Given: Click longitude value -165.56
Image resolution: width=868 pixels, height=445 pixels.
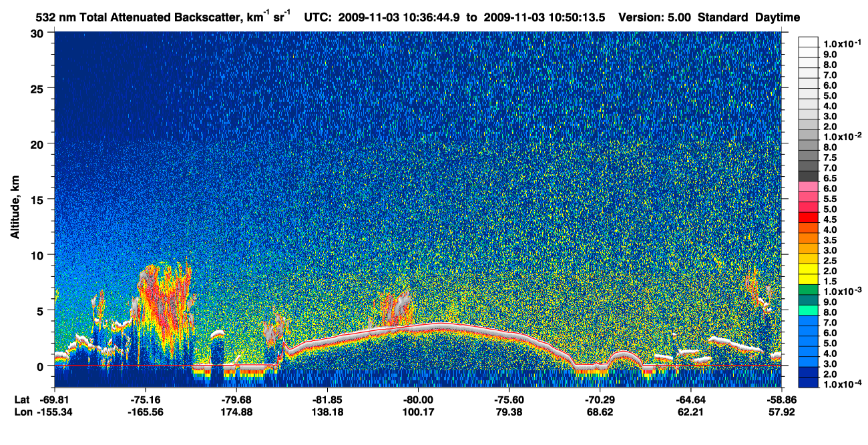Looking at the screenshot, I should point(145,412).
